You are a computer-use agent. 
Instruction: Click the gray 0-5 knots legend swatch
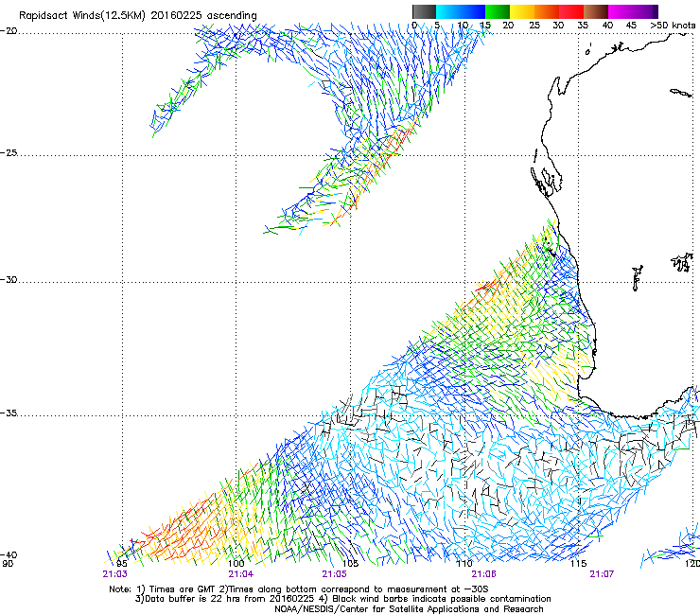tap(424, 11)
